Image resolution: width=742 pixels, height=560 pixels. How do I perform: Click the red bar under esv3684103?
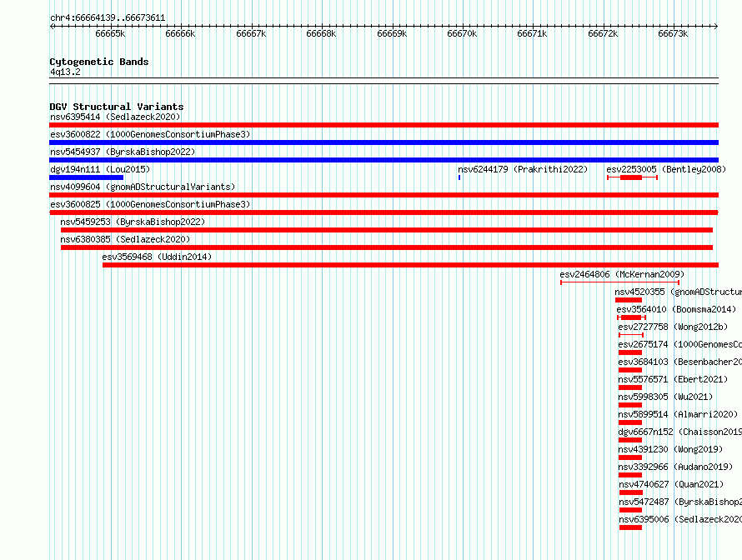coord(629,370)
